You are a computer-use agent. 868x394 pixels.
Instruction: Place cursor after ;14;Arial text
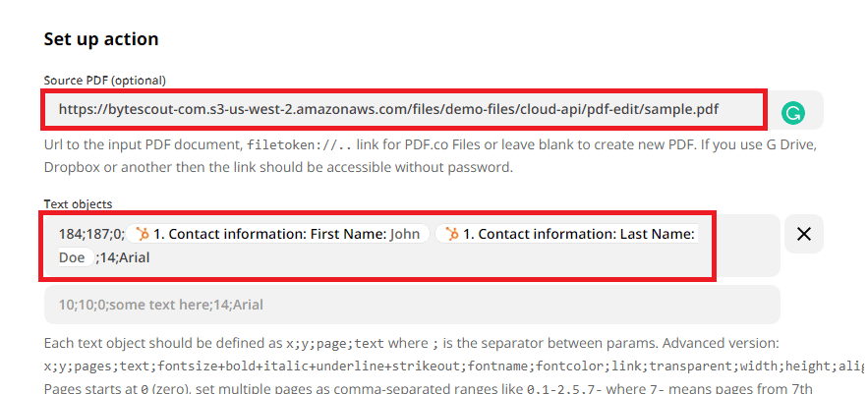[x=151, y=258]
